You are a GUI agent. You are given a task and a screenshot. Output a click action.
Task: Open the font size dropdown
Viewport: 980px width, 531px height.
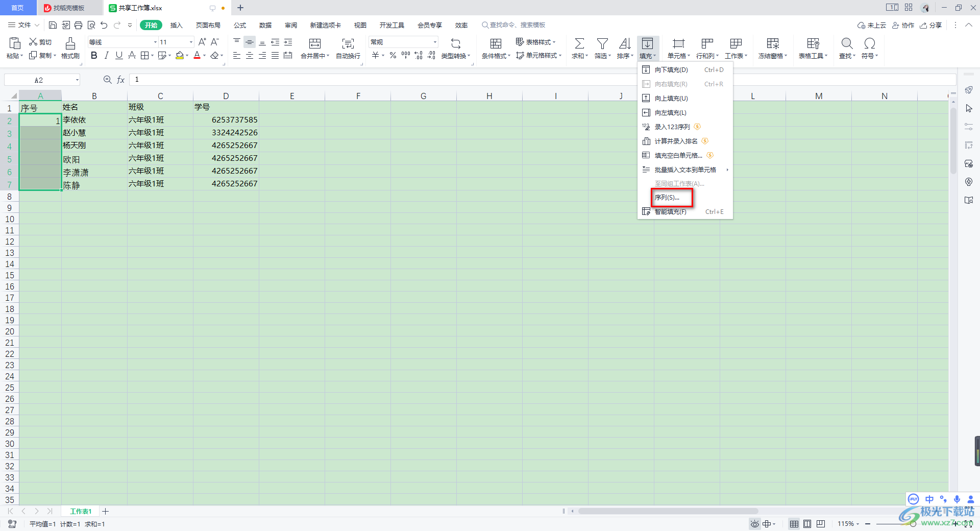point(191,42)
